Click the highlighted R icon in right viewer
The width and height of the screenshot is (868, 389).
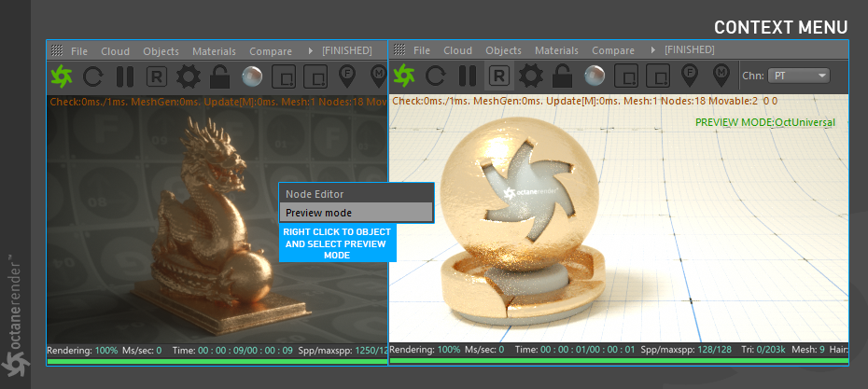tap(499, 76)
